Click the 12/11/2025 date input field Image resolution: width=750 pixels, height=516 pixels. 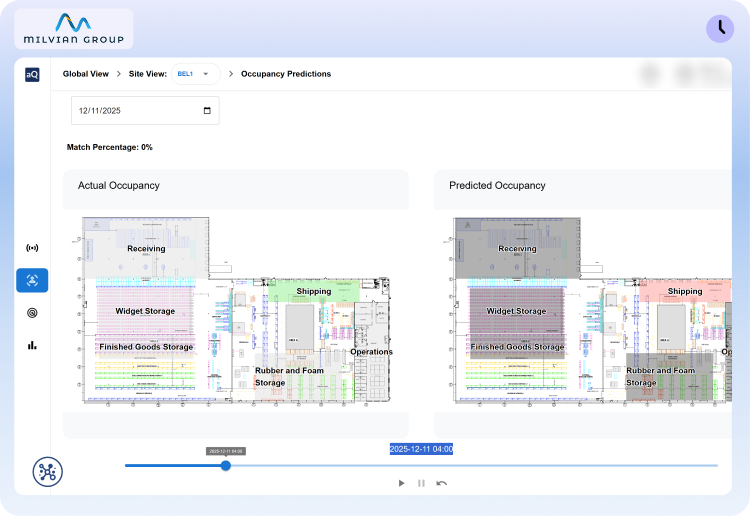pyautogui.click(x=145, y=110)
